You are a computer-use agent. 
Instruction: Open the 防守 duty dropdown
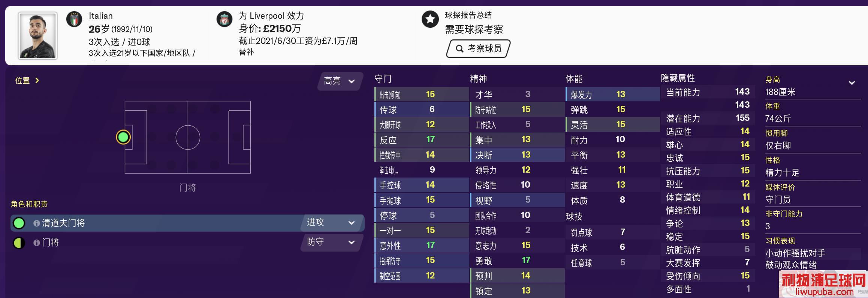[331, 242]
